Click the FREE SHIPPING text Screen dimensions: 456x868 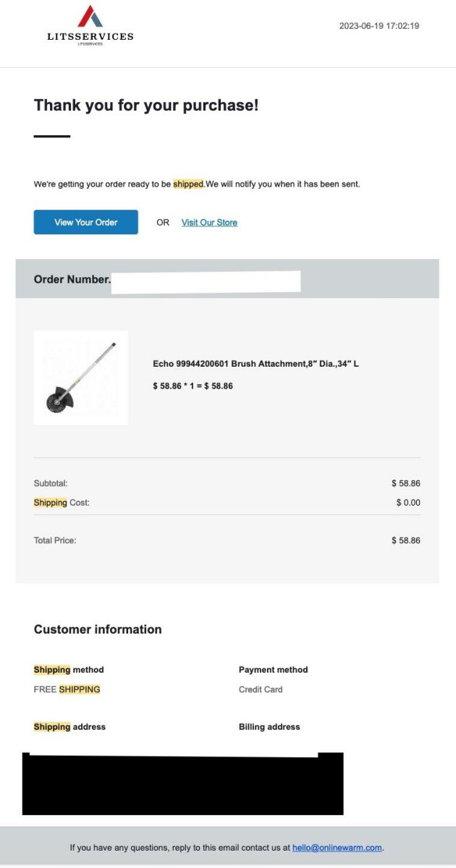(x=67, y=689)
